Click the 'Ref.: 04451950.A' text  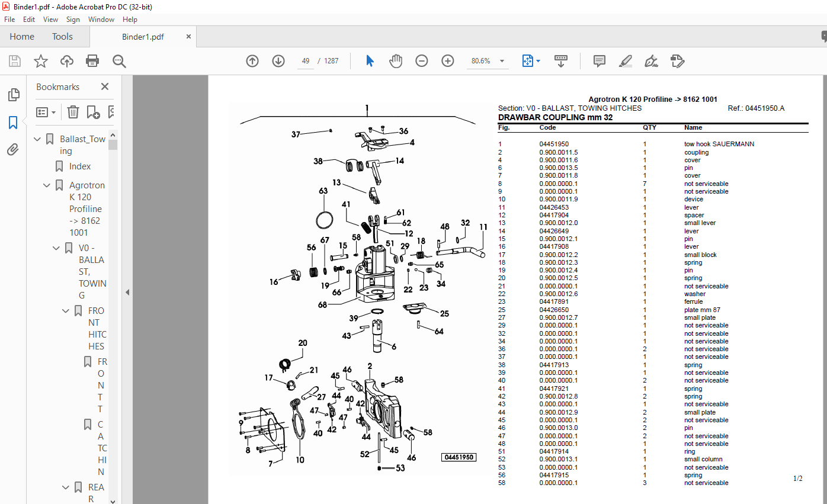point(756,108)
